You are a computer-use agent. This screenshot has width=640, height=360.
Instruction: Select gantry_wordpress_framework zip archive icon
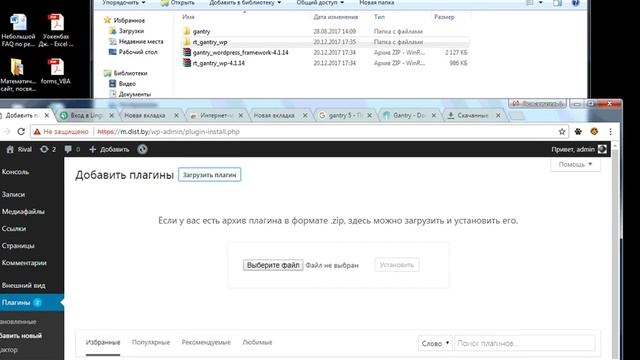pyautogui.click(x=187, y=52)
